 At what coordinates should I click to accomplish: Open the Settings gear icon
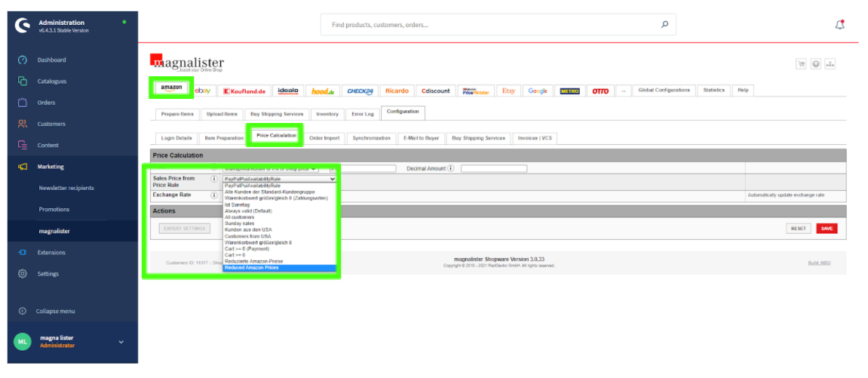coord(22,273)
